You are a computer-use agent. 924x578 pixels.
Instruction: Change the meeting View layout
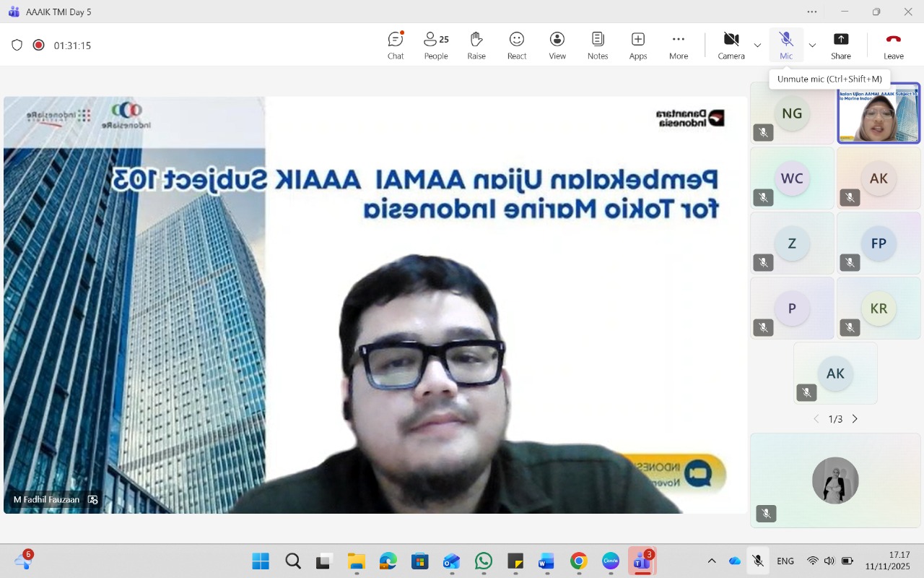pyautogui.click(x=557, y=45)
